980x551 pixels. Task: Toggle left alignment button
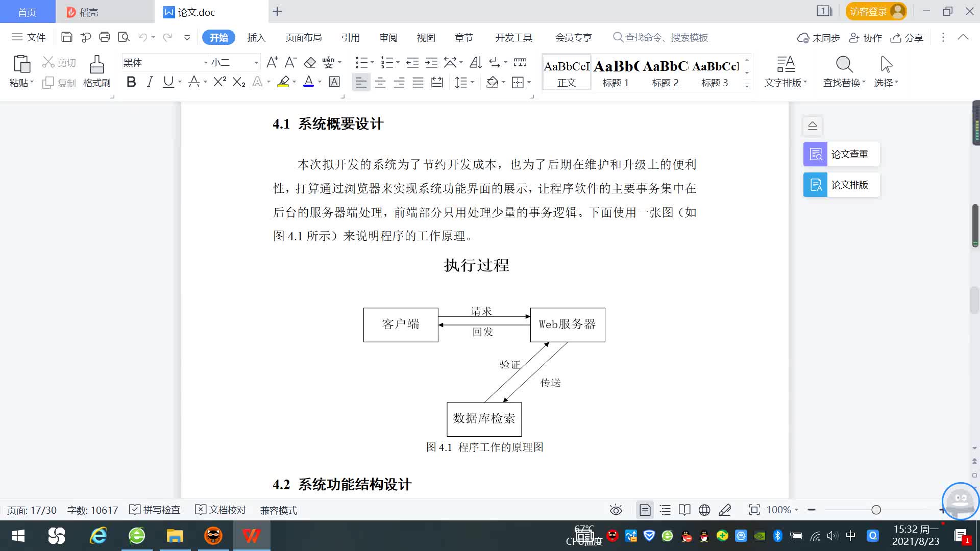tap(361, 82)
